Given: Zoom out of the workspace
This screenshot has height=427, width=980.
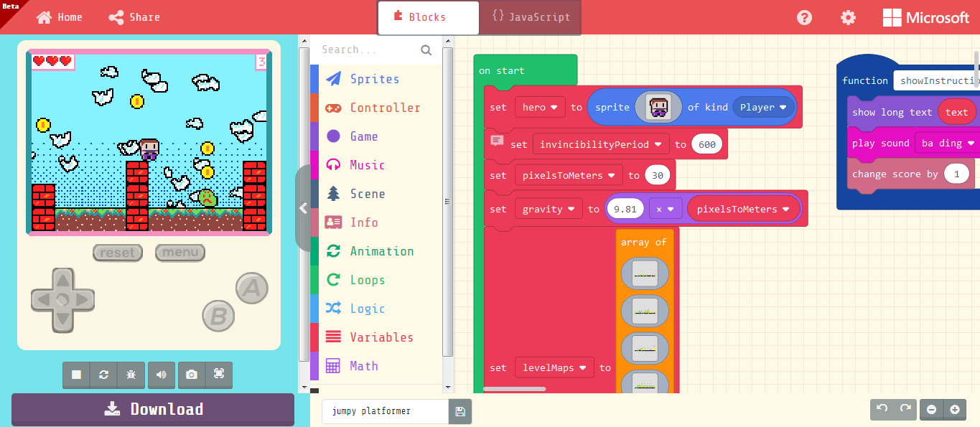Looking at the screenshot, I should [931, 409].
